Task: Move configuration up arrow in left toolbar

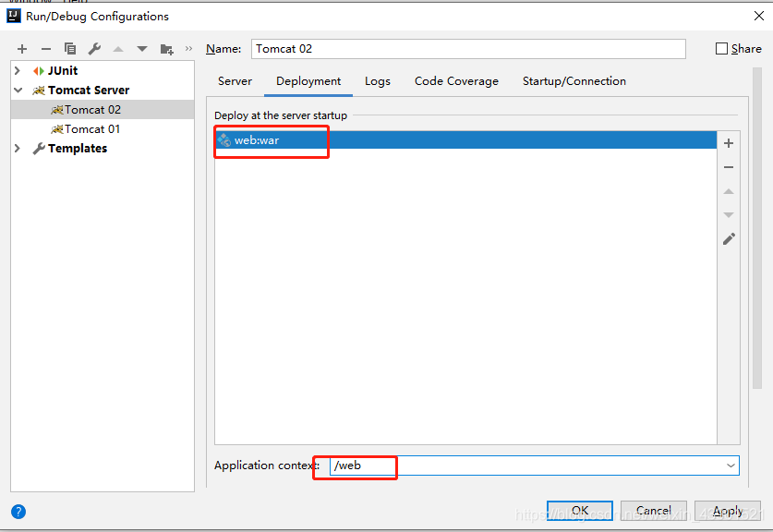Action: click(118, 49)
